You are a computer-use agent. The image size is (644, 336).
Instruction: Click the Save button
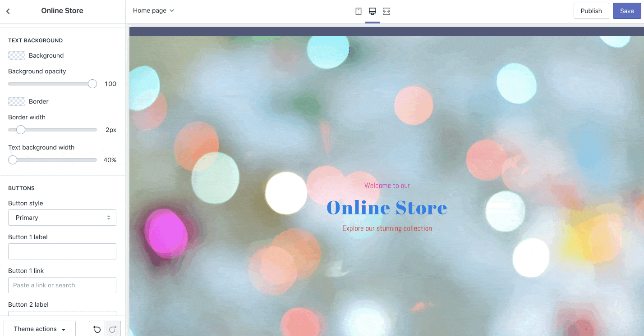point(627,11)
